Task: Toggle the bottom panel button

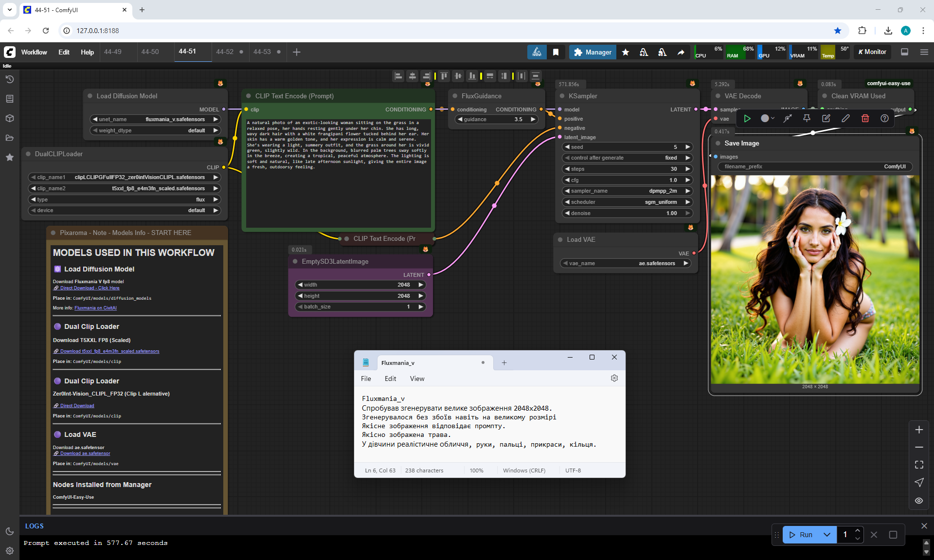Action: [x=904, y=52]
